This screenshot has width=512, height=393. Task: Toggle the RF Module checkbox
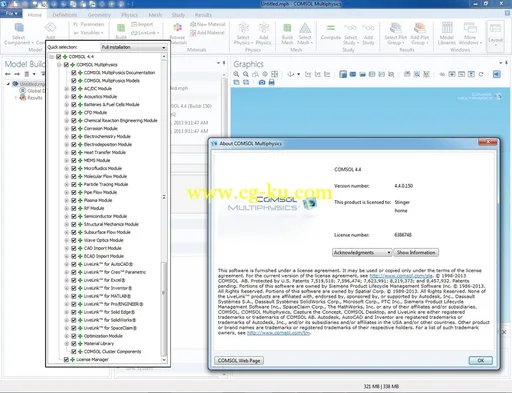74,208
